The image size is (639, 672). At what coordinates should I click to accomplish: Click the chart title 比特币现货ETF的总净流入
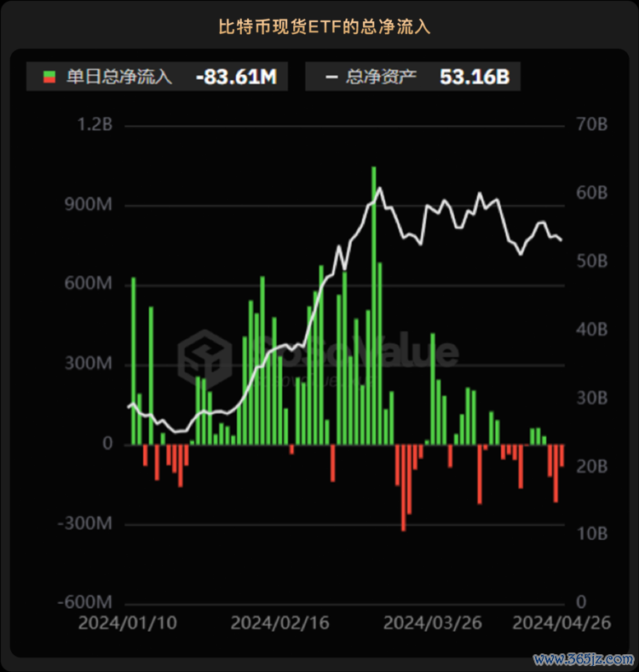(324, 27)
